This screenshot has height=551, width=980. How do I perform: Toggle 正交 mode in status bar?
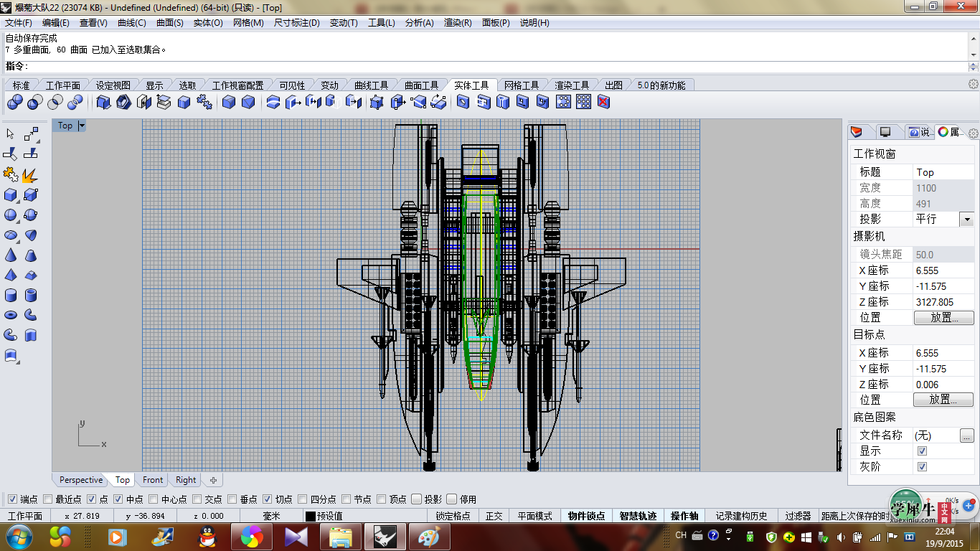[494, 516]
